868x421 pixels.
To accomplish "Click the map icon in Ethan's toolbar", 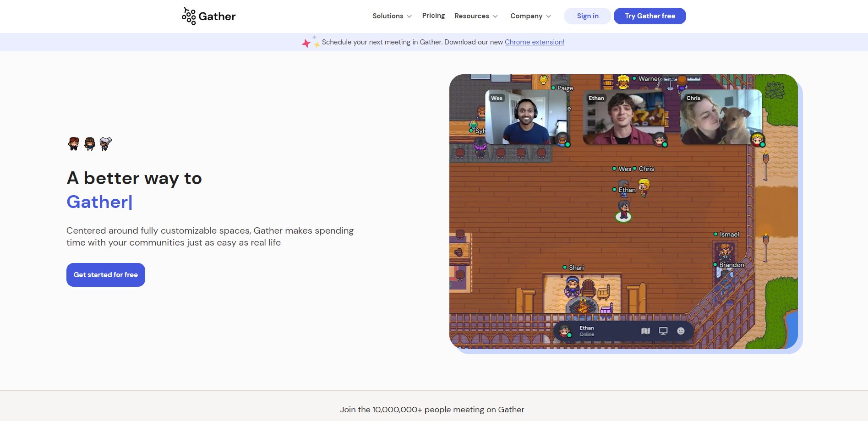I will [x=645, y=331].
